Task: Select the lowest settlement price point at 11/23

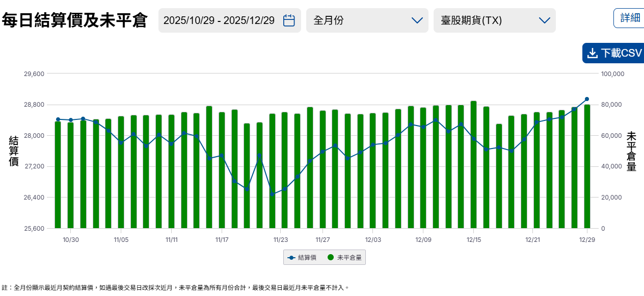Action: click(x=272, y=194)
